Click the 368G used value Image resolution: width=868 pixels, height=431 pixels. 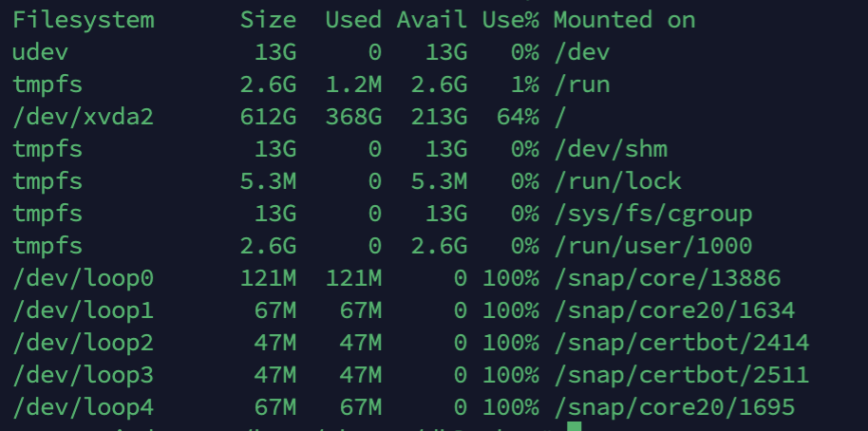coord(353,117)
